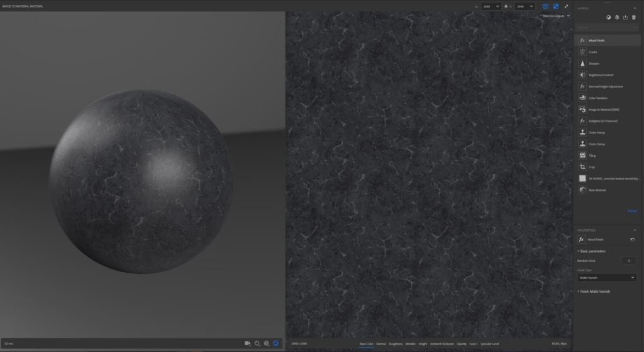Select the Base Material sphere icon
This screenshot has width=644, height=352.
[x=582, y=190]
